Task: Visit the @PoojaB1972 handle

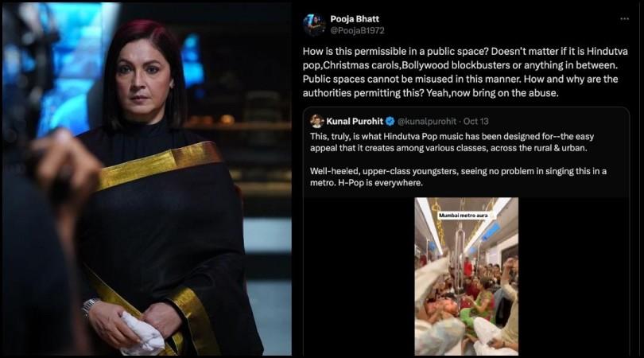Action: (x=357, y=30)
